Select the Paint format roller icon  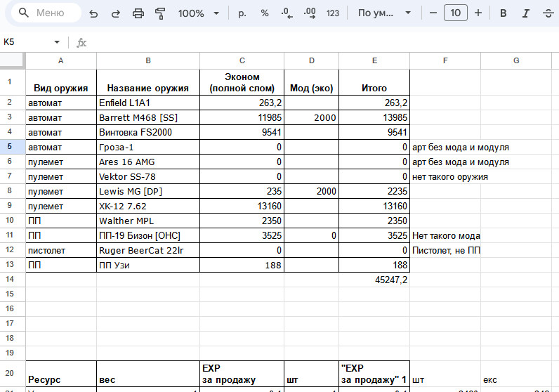160,13
